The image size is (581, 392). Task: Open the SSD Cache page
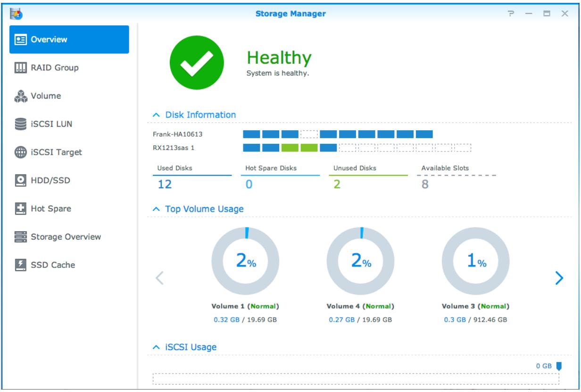[x=69, y=265]
